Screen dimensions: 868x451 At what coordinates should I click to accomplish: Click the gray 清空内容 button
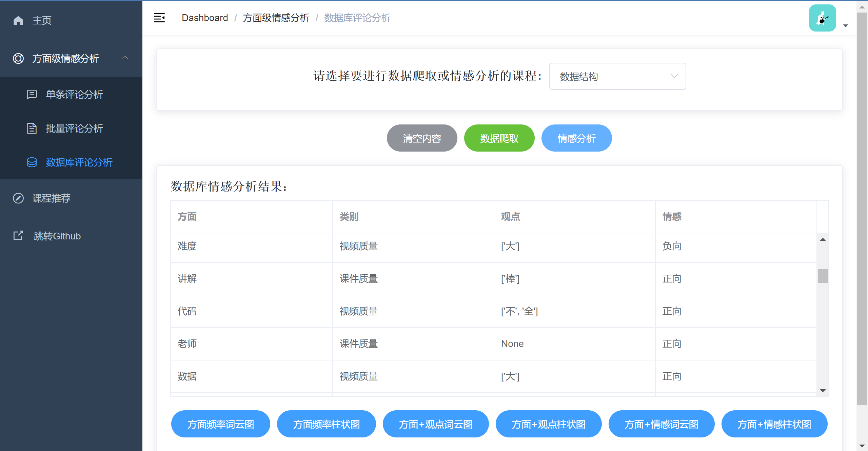[422, 138]
